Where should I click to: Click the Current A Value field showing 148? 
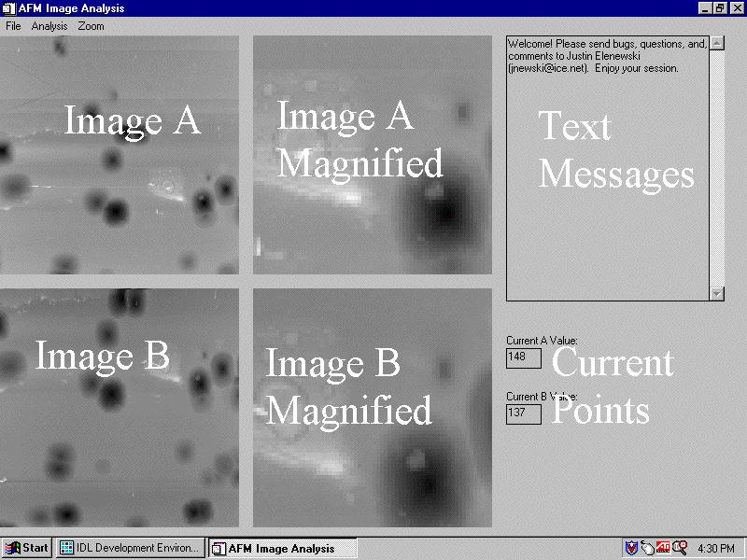523,358
